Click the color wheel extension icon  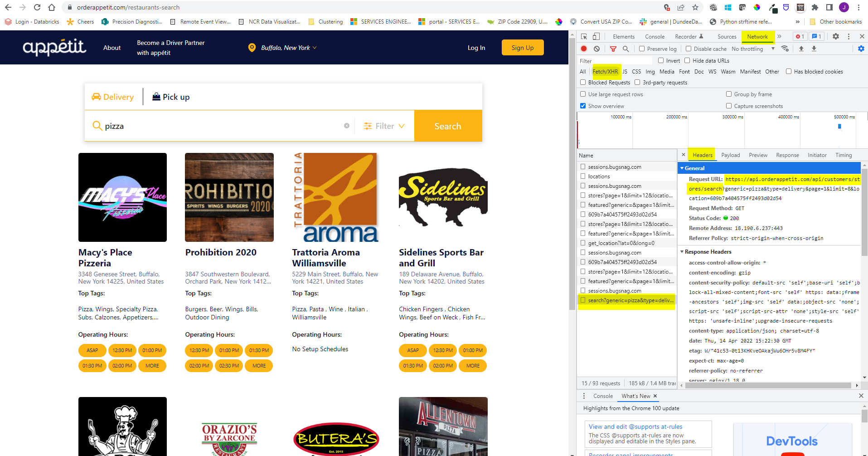click(757, 7)
